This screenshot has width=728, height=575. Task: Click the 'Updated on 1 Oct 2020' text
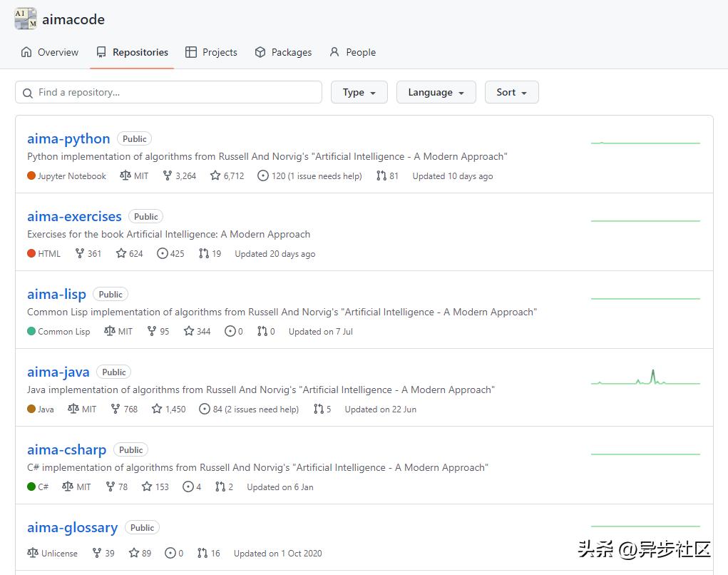(277, 553)
